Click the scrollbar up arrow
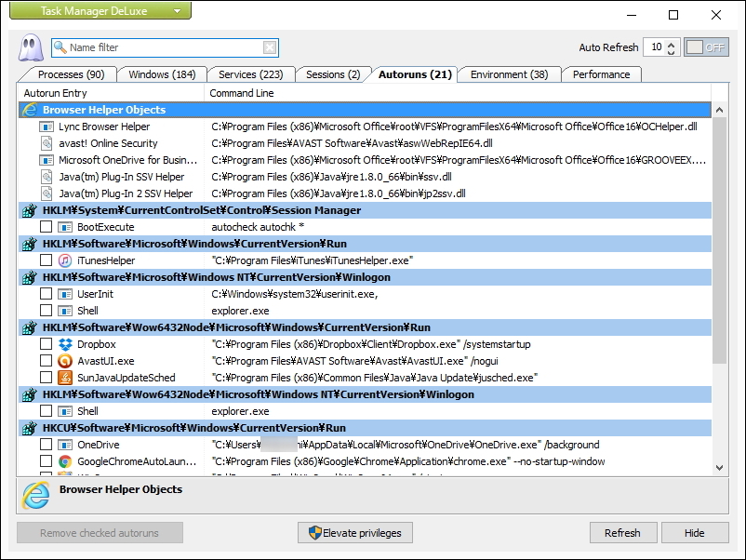The width and height of the screenshot is (746, 560). [719, 110]
